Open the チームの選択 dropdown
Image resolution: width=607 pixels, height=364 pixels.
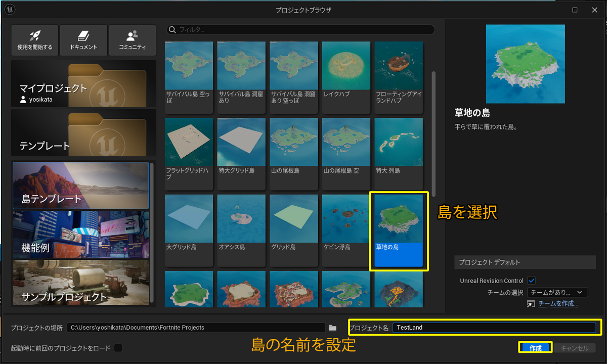[557, 292]
